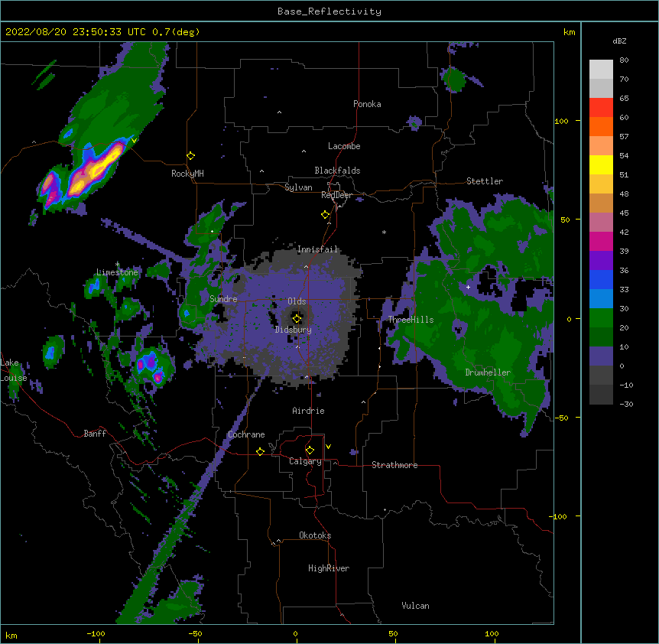Click the Base_Reflectivity title
Viewport: 659px width, 644px height.
click(329, 11)
